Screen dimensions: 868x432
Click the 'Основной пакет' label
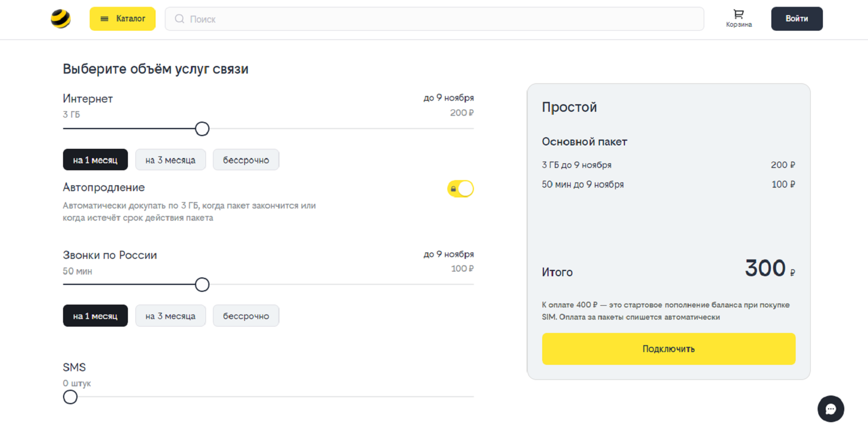[584, 142]
